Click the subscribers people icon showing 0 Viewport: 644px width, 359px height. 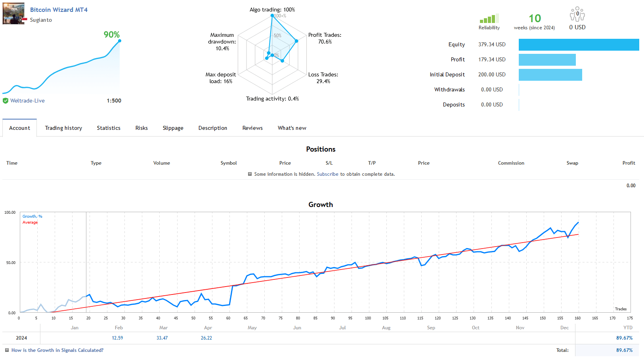click(577, 14)
